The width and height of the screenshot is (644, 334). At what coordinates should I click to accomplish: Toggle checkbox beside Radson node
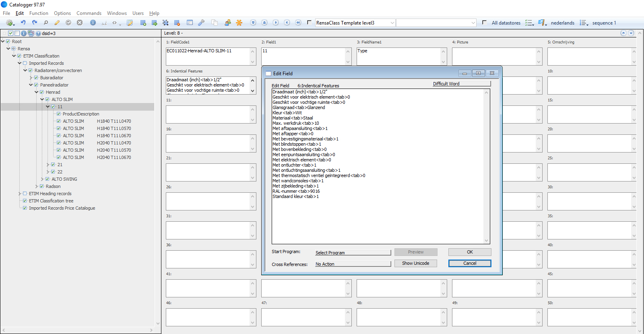[42, 186]
